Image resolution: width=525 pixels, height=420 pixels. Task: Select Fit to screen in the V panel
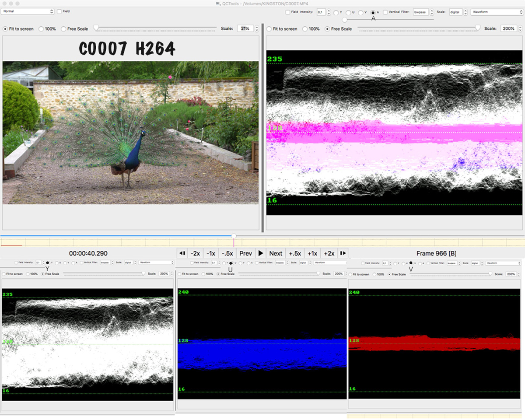[x=350, y=274]
